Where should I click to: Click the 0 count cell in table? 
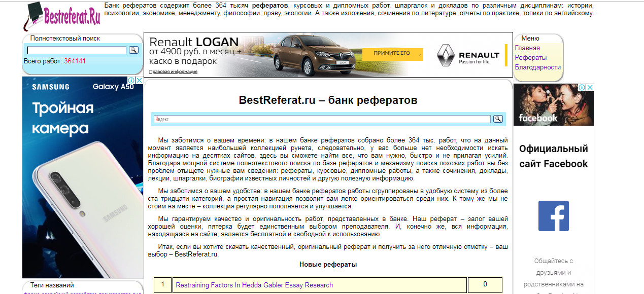485,285
